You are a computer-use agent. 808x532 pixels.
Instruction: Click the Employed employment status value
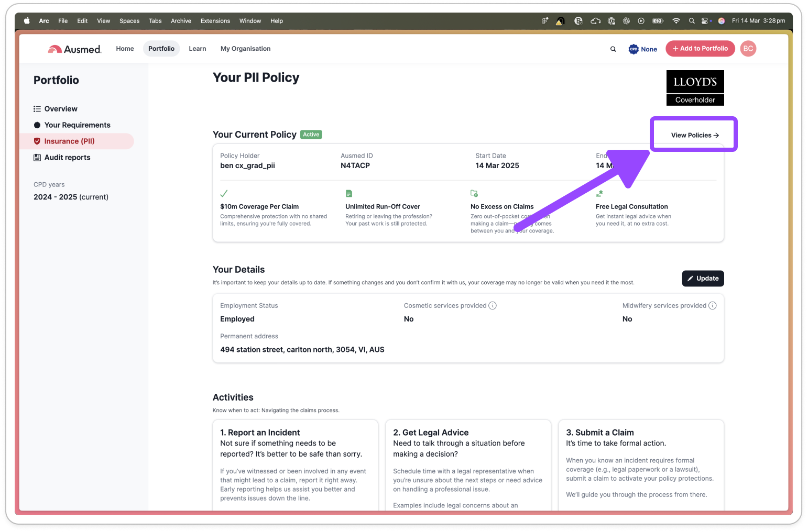pos(237,319)
